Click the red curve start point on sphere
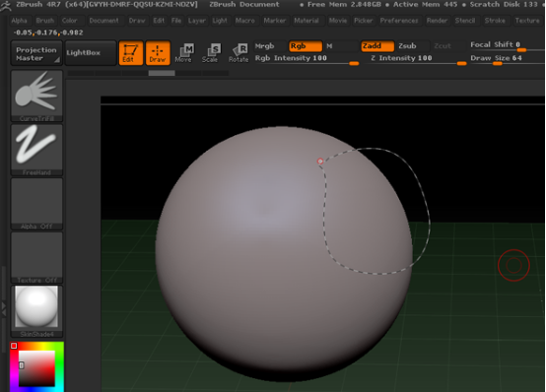 (320, 161)
